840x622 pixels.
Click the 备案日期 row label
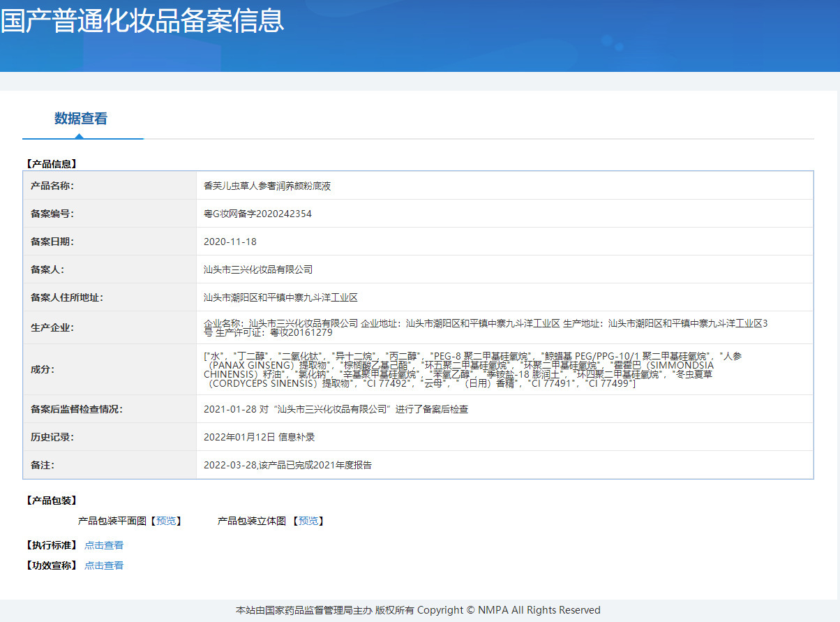point(52,242)
